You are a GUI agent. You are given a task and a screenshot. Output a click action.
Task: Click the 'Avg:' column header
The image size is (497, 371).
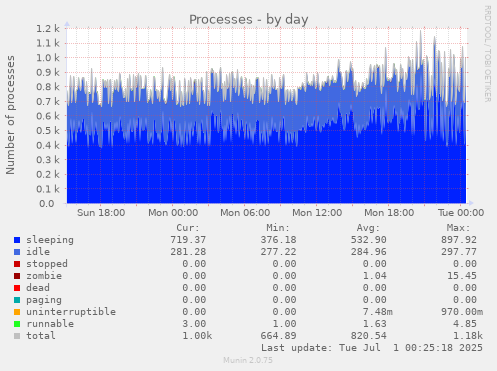click(x=368, y=228)
